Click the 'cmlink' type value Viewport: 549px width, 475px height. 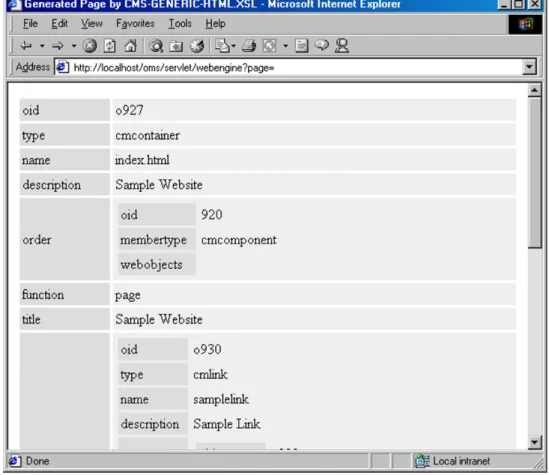coord(210,375)
